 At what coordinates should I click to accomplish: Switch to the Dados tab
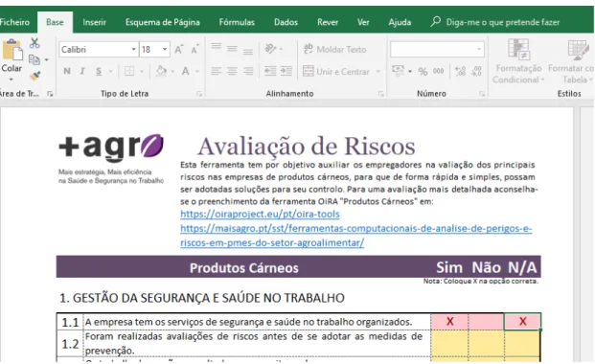click(286, 22)
